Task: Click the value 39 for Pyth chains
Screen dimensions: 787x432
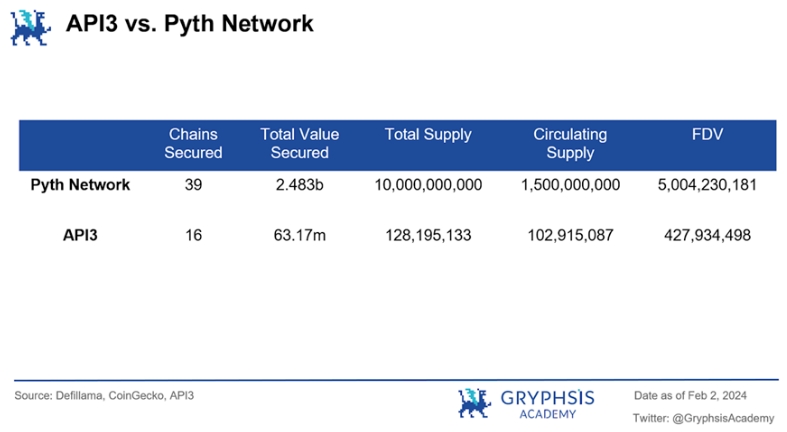Action: (193, 185)
